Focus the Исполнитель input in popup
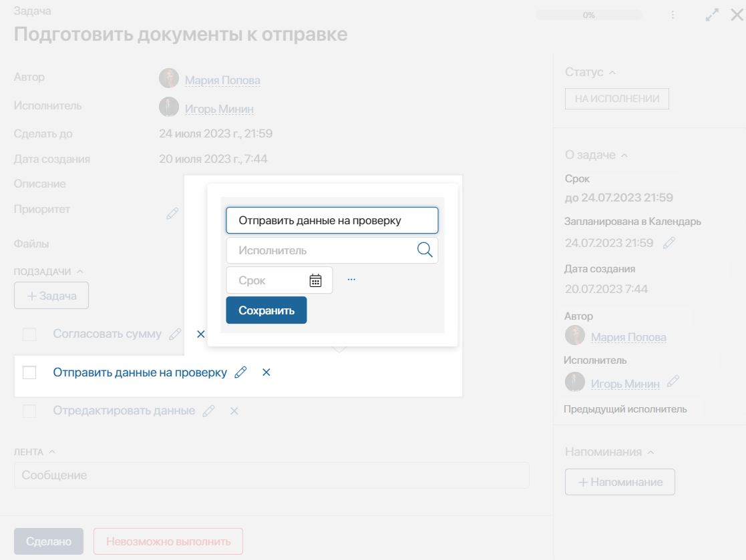 coord(332,250)
